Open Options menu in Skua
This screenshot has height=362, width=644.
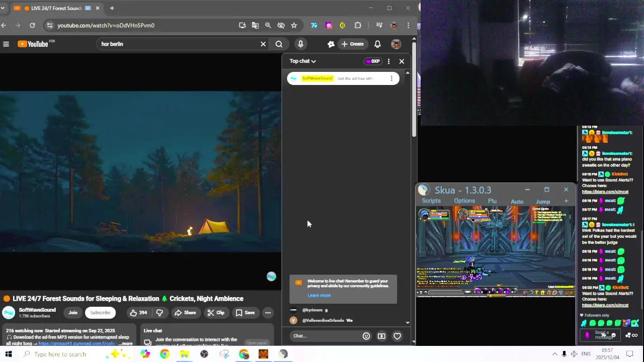[x=464, y=201]
